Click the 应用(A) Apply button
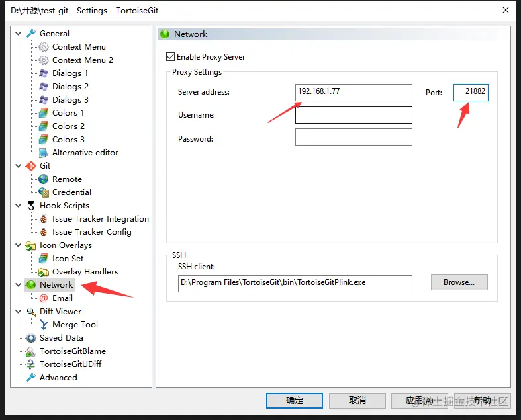Screen dimensions: 521x420 point(419,401)
